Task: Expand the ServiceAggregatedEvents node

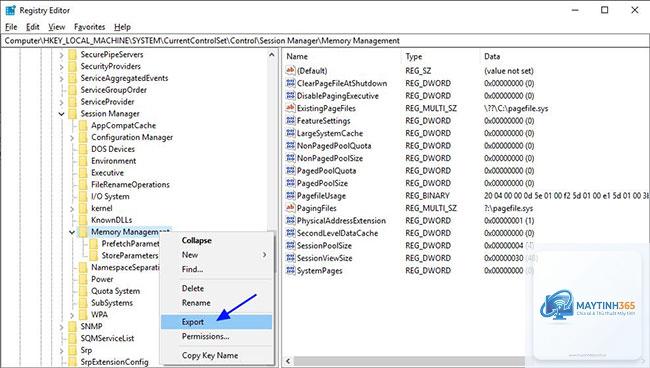Action: click(61, 78)
